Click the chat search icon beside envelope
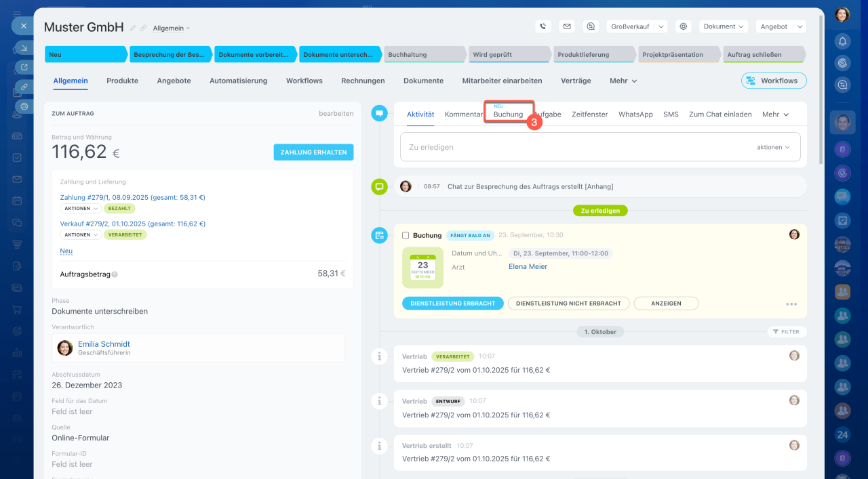Viewport: 868px width, 479px height. pyautogui.click(x=591, y=26)
